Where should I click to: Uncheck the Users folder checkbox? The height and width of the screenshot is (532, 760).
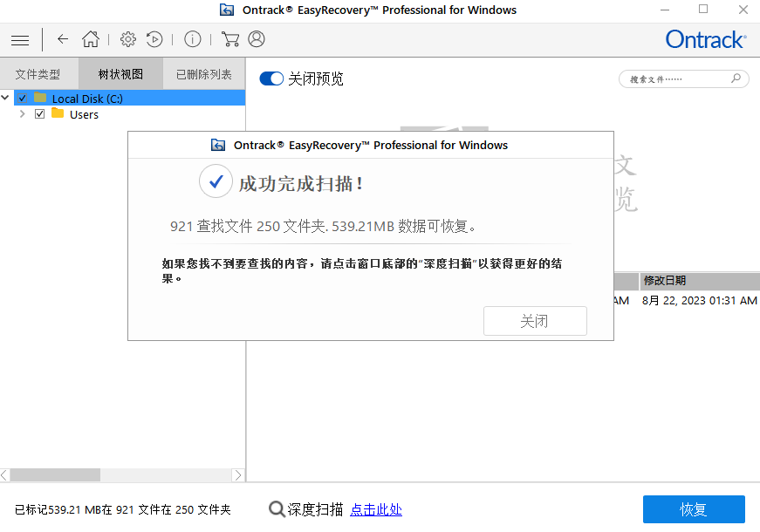[x=39, y=114]
